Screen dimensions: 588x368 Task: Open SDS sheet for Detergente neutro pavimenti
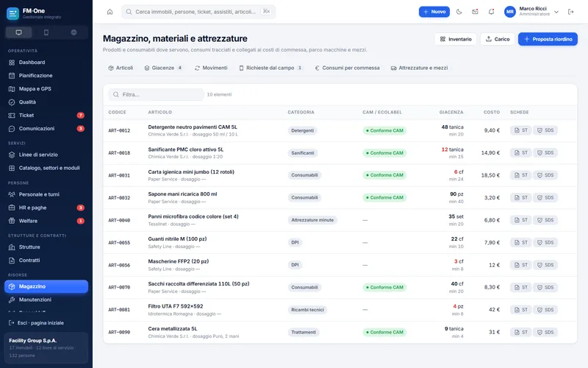coord(545,130)
